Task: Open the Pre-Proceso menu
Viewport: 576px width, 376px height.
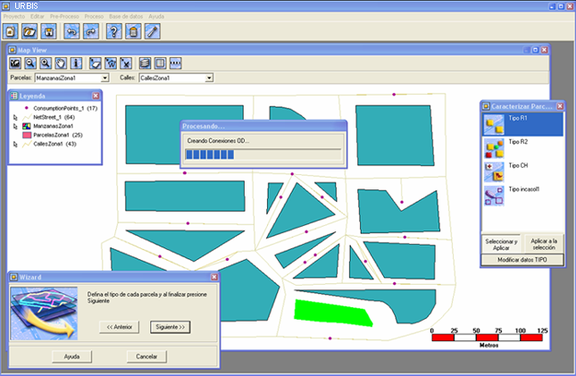Action: (65, 17)
